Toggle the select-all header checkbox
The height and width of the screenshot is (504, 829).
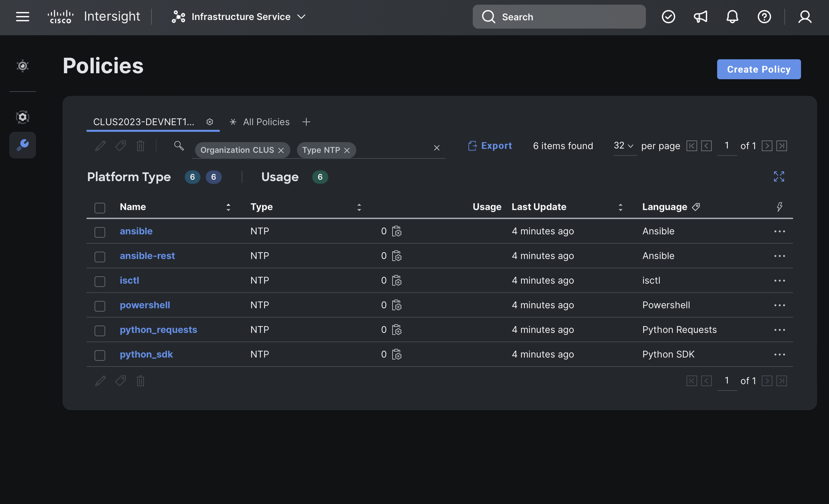pyautogui.click(x=100, y=208)
